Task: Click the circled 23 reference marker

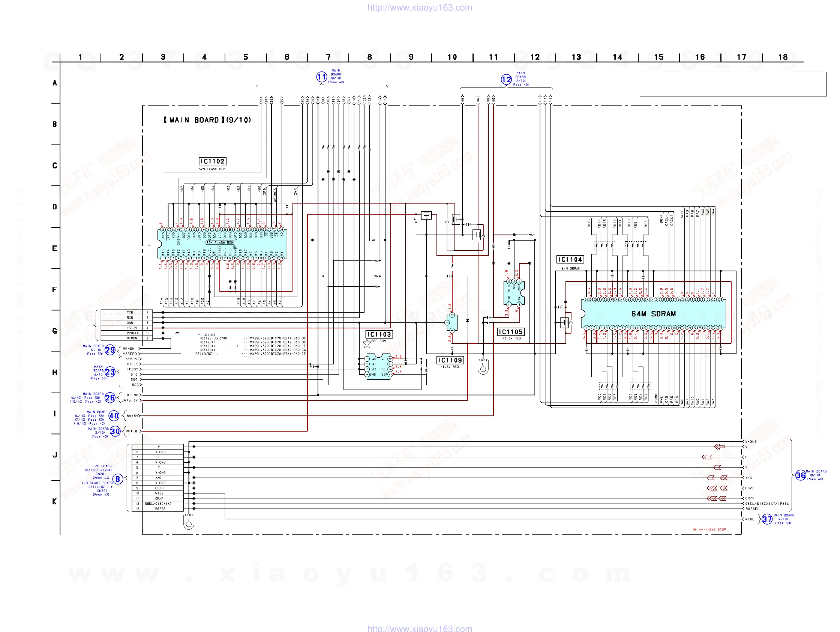Action: click(110, 372)
